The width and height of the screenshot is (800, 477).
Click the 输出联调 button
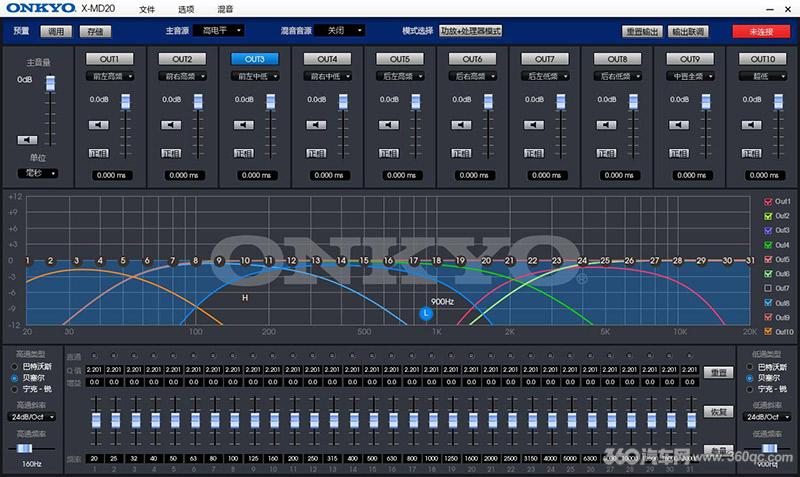688,32
